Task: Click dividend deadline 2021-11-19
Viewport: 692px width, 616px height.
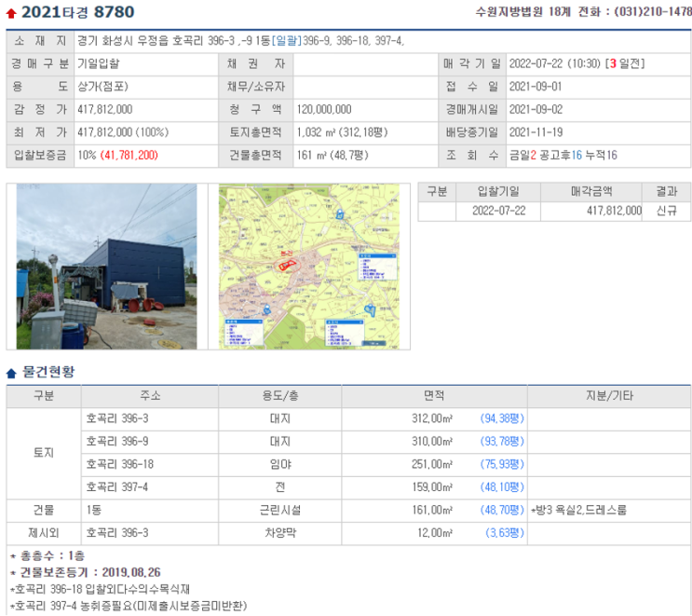Action: 536,132
